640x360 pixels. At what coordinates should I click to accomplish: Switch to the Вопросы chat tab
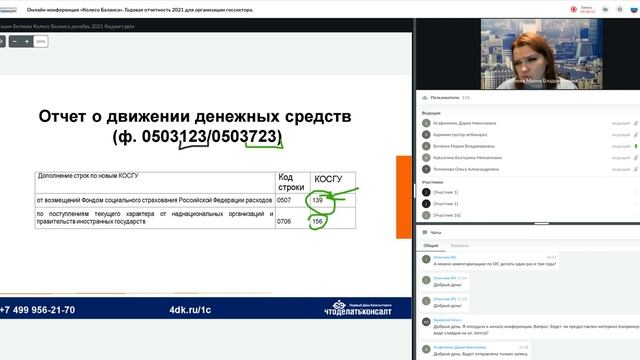[460, 245]
